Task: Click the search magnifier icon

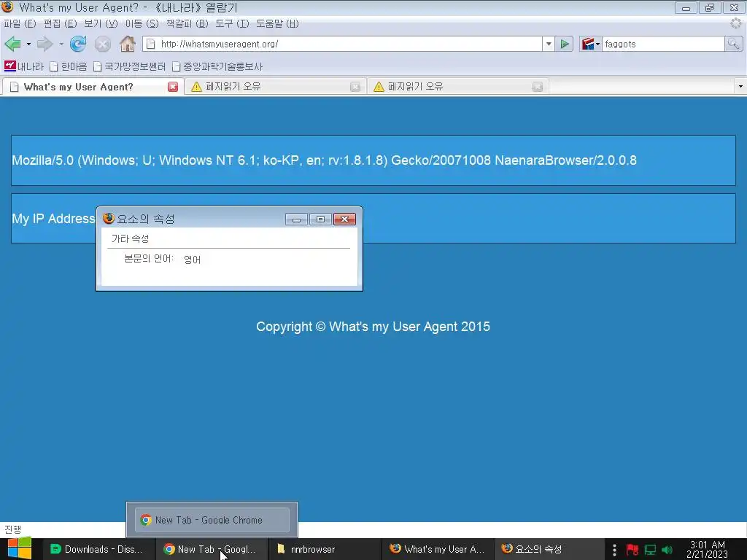Action: pyautogui.click(x=734, y=44)
